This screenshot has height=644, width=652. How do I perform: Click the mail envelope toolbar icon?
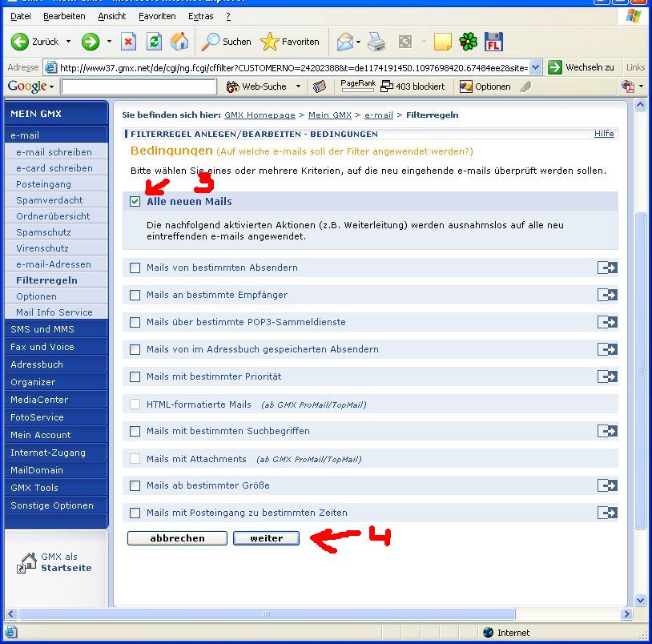[x=344, y=42]
